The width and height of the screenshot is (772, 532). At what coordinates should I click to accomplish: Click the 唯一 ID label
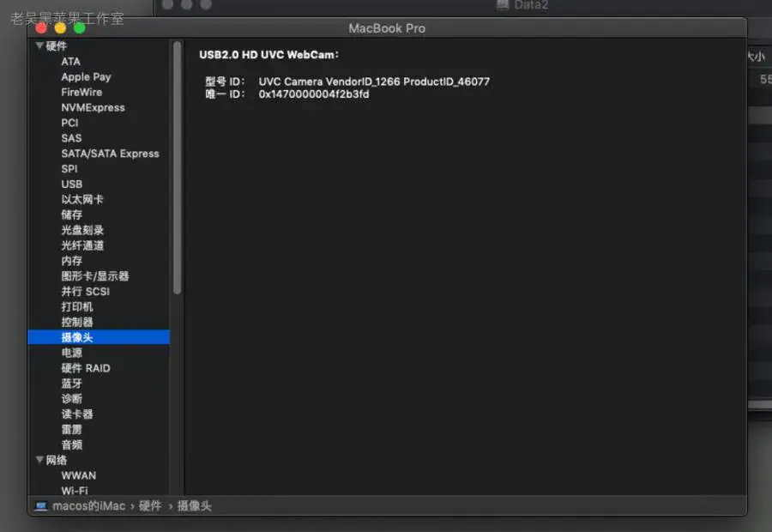[225, 94]
